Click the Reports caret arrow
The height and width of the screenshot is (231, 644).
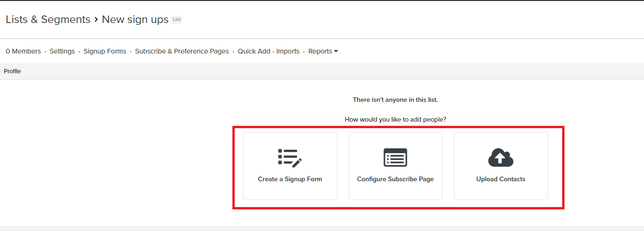coord(336,51)
